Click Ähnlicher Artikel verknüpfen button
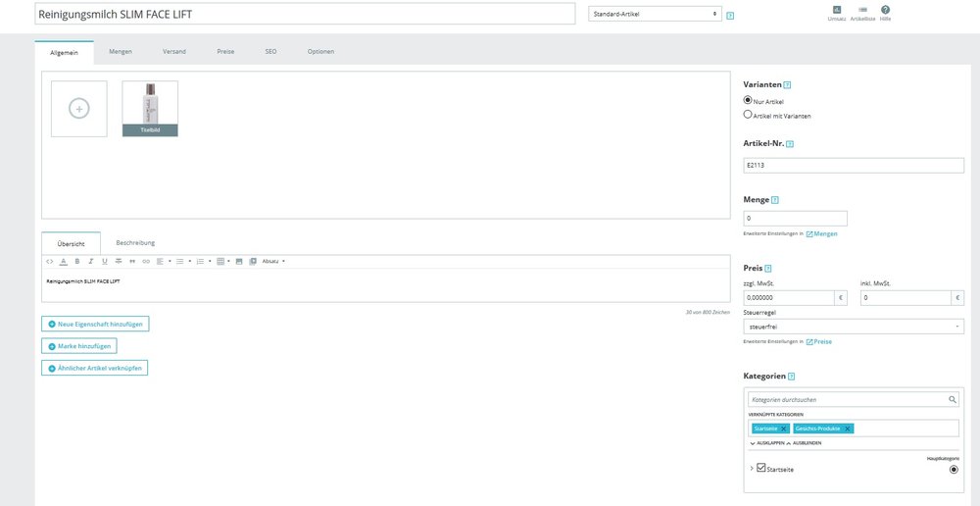Viewport: 980px width, 506px height. click(x=94, y=368)
